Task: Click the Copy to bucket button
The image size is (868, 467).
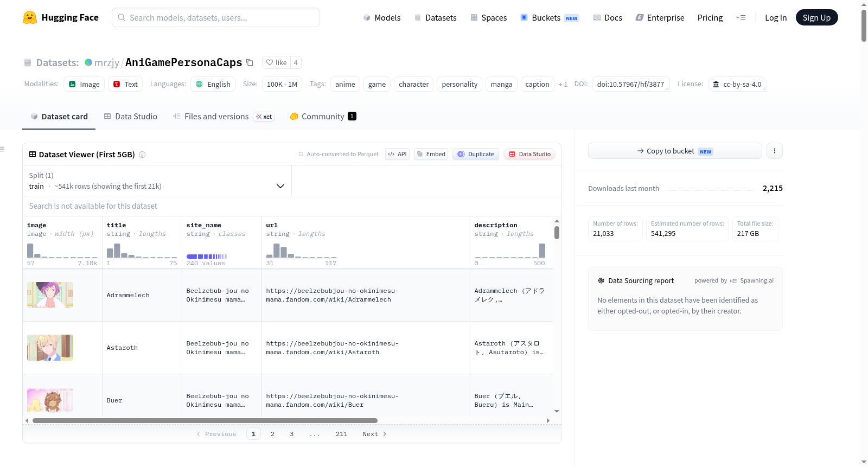Action: [x=675, y=151]
